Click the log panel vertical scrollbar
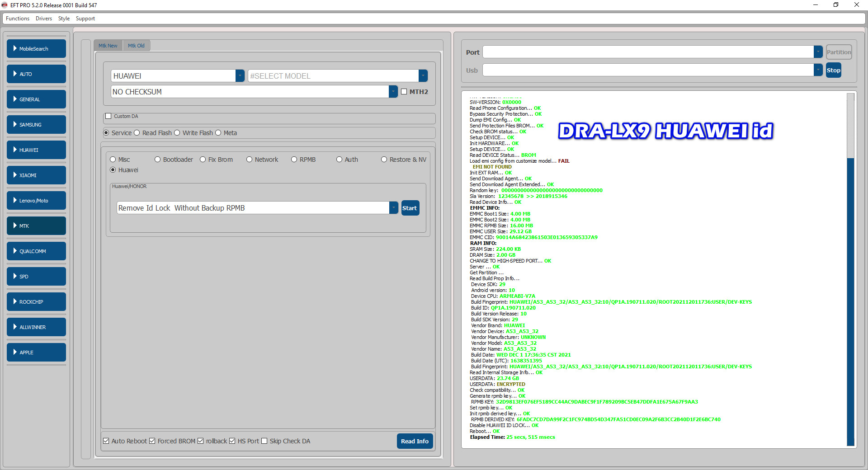This screenshot has width=868, height=470. (850, 270)
